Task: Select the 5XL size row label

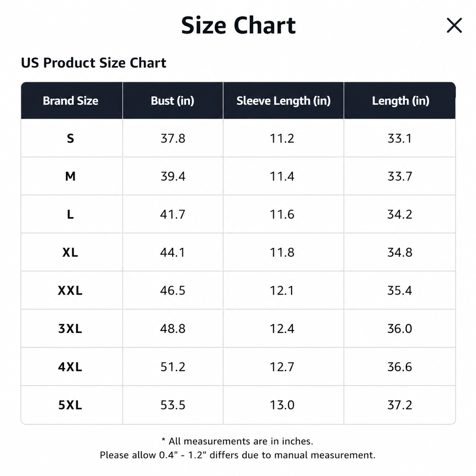Action: 70,405
